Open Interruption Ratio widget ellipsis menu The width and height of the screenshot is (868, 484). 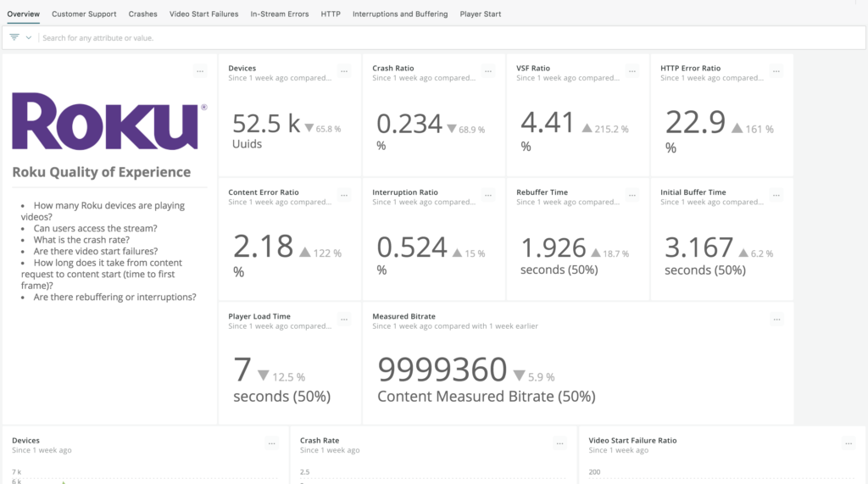[488, 195]
